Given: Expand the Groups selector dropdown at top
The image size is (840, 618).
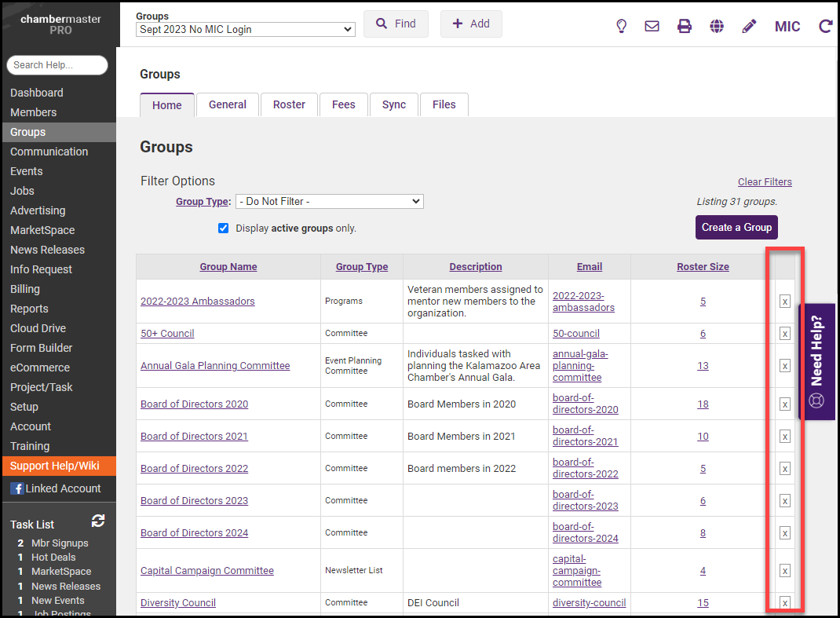Looking at the screenshot, I should 245,30.
